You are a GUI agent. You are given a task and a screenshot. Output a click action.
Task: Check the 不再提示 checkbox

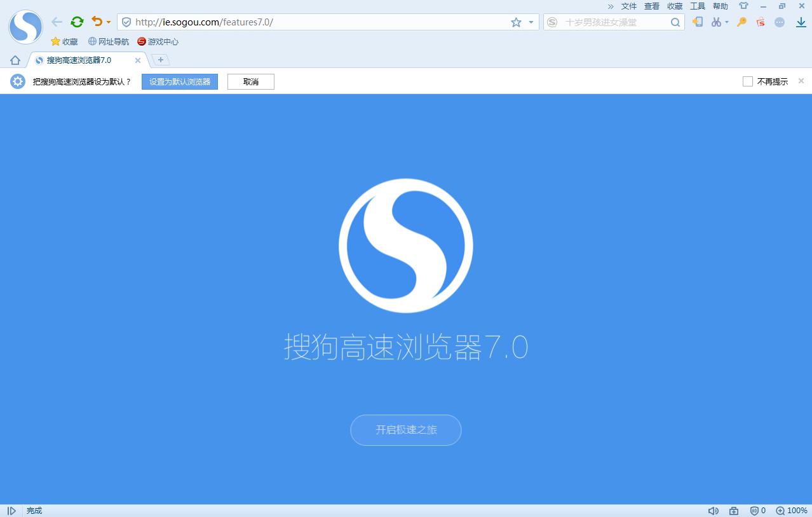747,81
